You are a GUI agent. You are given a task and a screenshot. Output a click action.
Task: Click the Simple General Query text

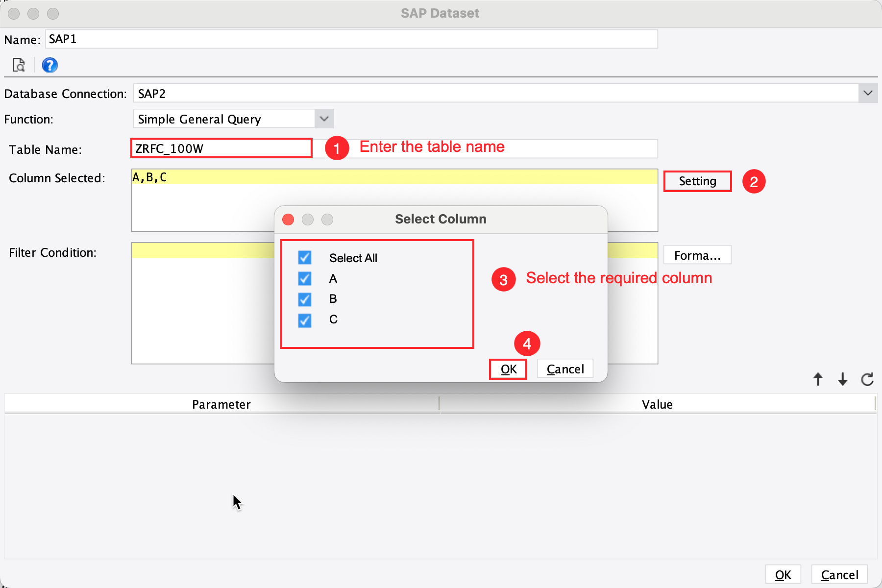pyautogui.click(x=199, y=119)
